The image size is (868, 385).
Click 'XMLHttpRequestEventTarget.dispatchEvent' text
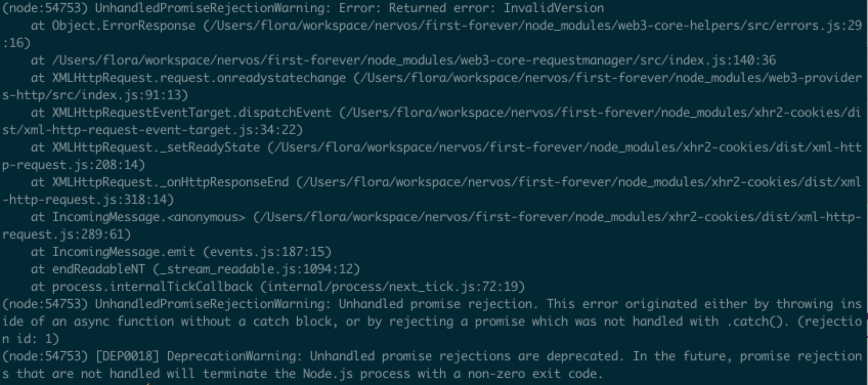191,113
